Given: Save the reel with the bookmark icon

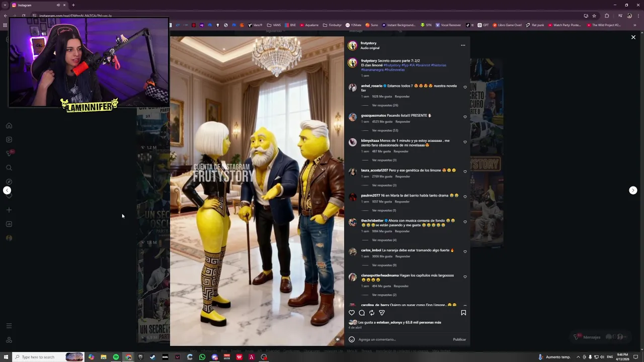Looking at the screenshot, I should coord(463,313).
